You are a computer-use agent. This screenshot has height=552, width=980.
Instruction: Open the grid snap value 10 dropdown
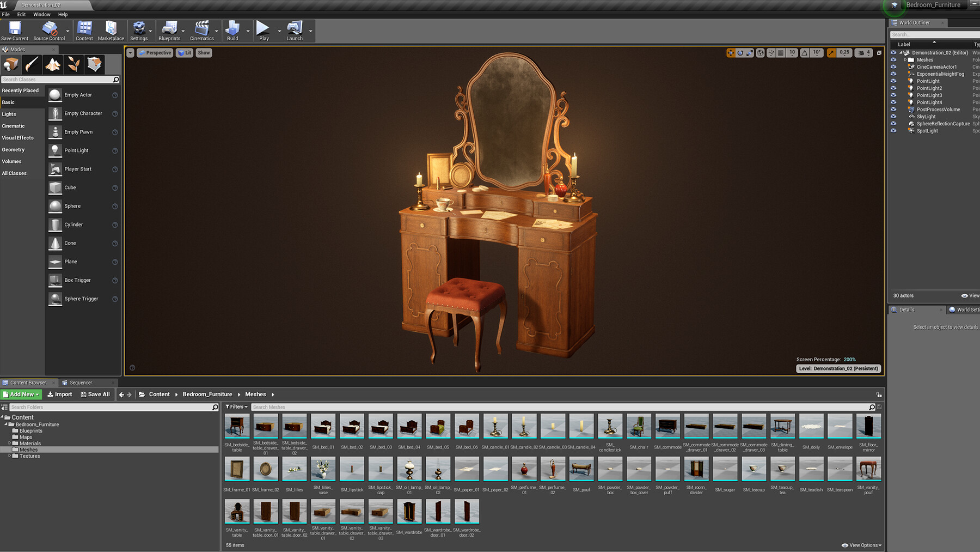click(792, 53)
